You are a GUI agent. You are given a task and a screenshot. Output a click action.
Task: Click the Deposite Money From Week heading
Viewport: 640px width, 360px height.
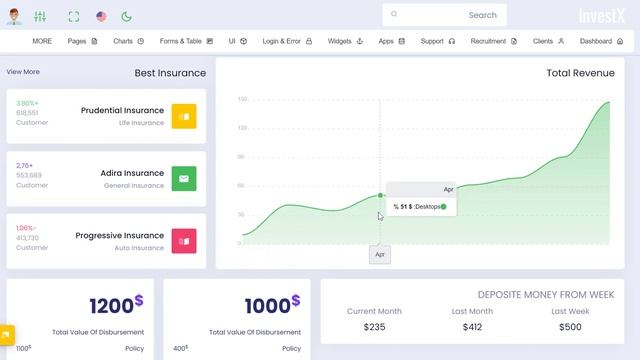(546, 295)
